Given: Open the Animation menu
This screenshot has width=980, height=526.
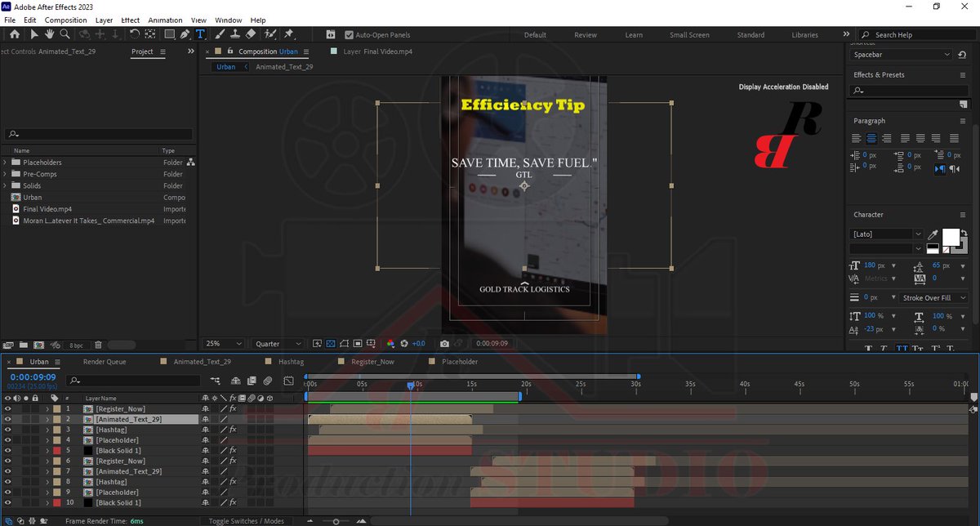Looking at the screenshot, I should tap(165, 20).
